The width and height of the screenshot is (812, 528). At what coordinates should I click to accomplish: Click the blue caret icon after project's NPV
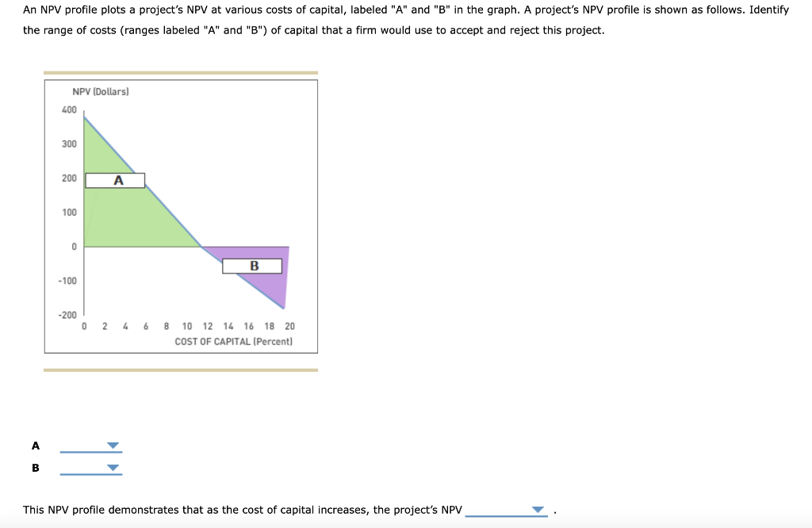pyautogui.click(x=538, y=510)
